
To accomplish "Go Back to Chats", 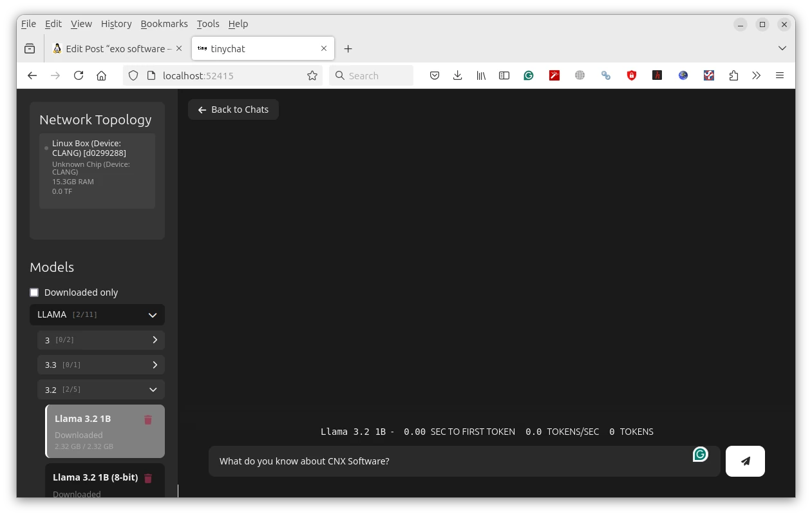I will click(x=233, y=110).
